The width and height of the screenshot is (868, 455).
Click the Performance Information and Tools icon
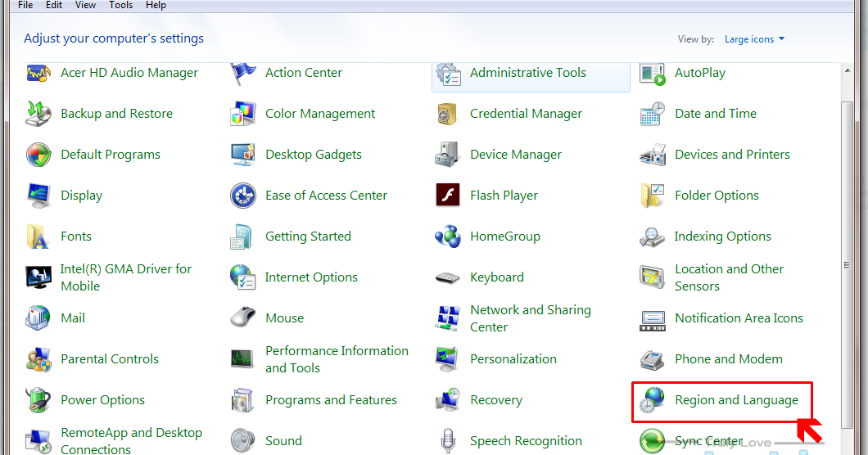click(x=242, y=359)
